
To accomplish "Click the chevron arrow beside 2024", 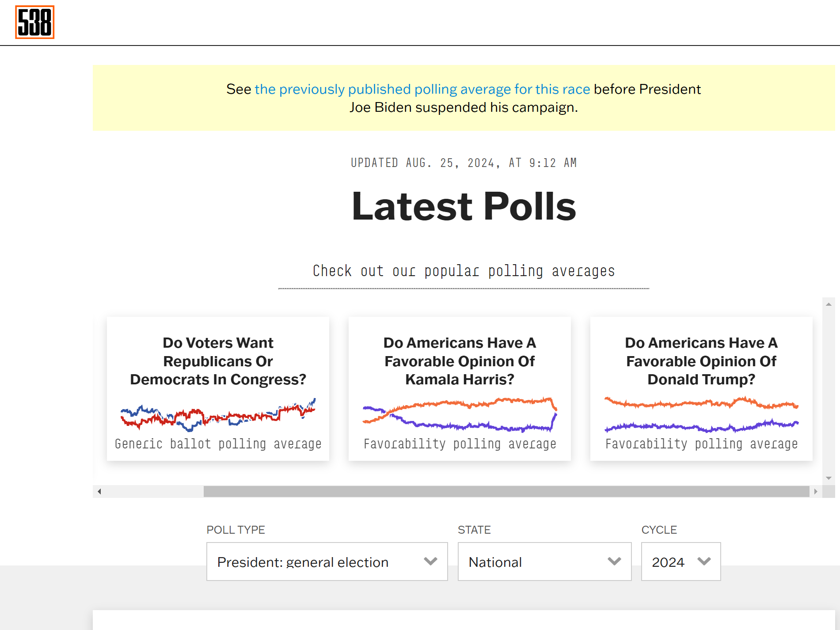I will pos(704,562).
